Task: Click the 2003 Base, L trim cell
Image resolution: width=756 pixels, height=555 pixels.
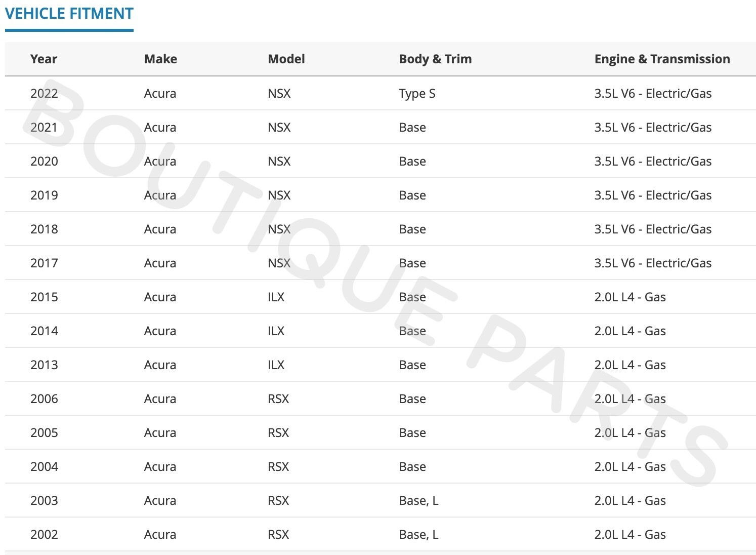Action: [x=418, y=501]
